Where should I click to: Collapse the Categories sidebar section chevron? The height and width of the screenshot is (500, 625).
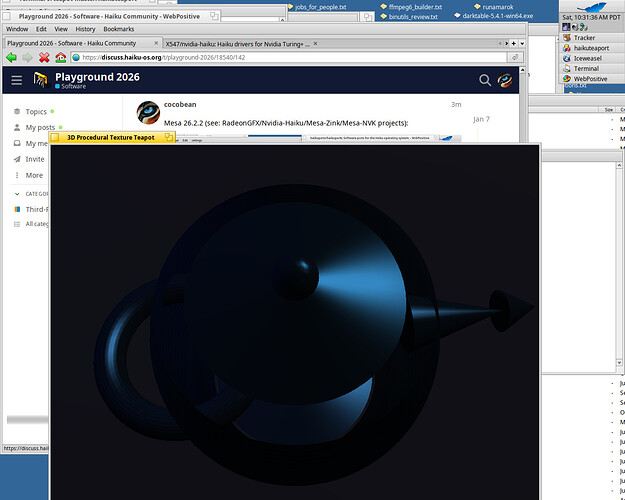17,194
